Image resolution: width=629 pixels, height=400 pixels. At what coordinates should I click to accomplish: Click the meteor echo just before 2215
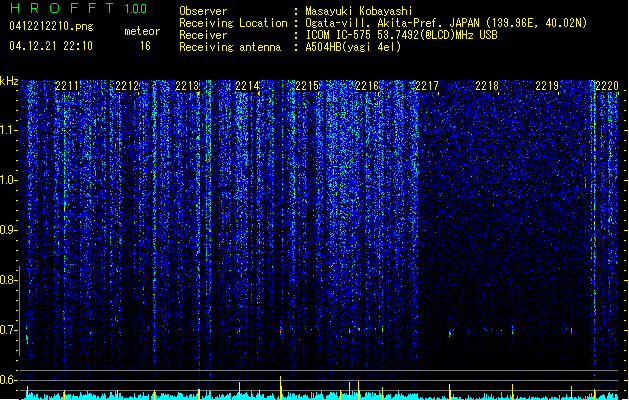[x=280, y=331]
